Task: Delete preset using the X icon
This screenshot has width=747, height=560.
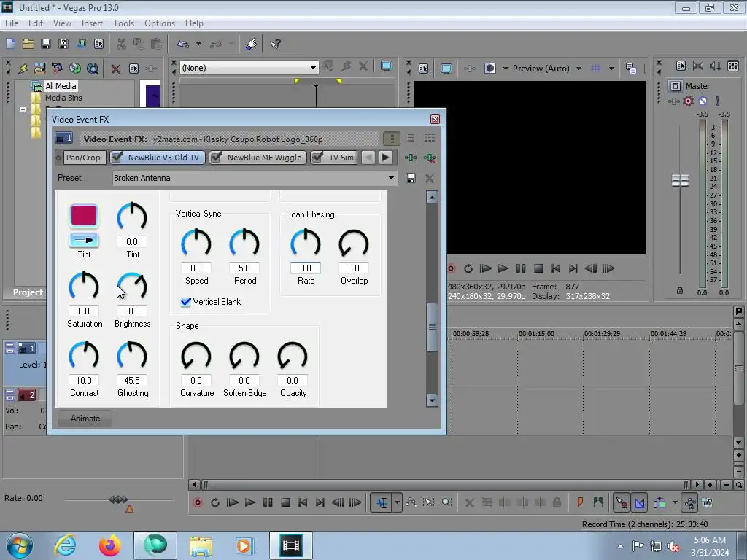Action: (429, 178)
